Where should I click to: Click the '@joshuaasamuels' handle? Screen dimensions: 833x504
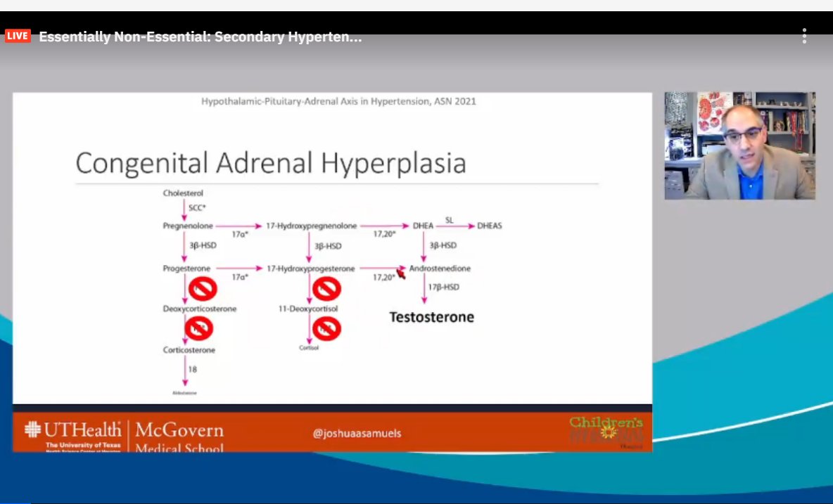[x=357, y=434]
